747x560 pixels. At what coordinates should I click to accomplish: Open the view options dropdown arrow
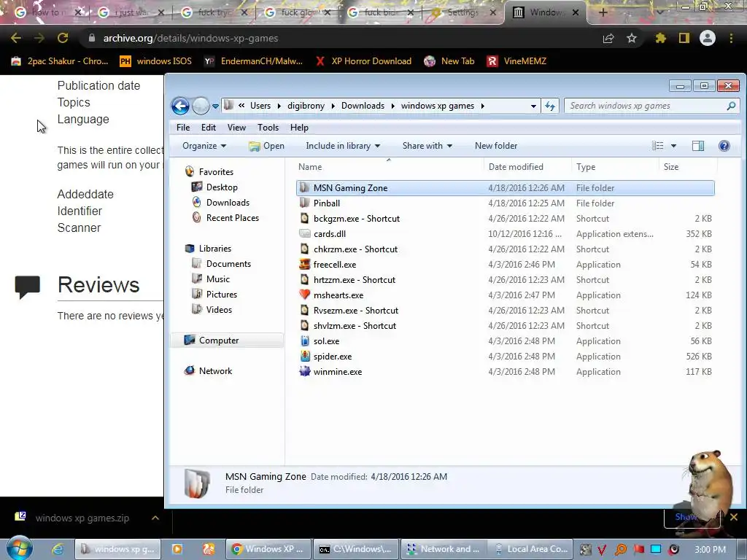coord(673,146)
